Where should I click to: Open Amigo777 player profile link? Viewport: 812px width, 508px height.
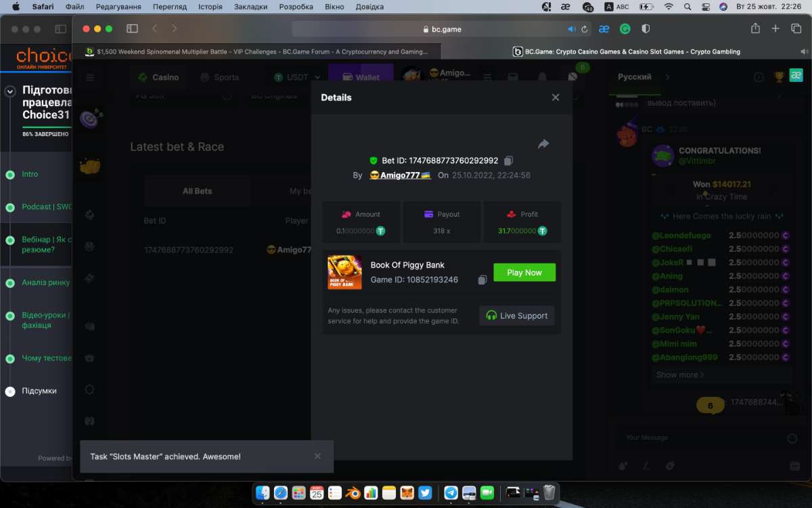point(400,175)
